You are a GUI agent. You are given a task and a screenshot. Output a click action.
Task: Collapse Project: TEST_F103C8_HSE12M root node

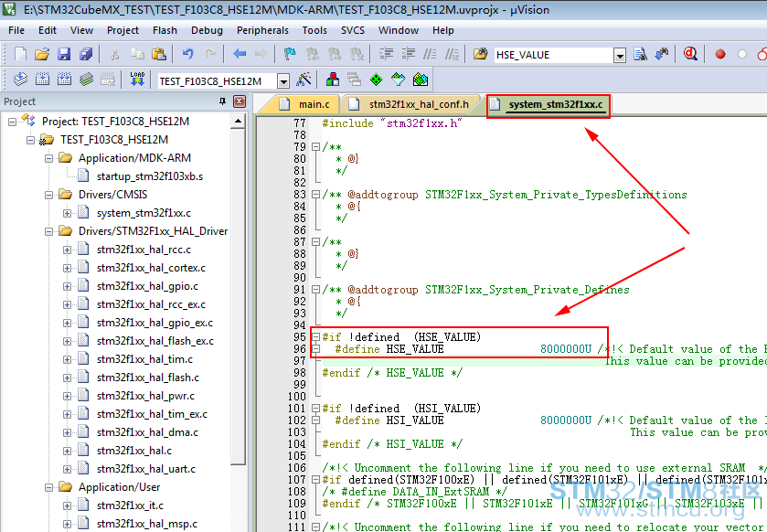pyautogui.click(x=12, y=122)
